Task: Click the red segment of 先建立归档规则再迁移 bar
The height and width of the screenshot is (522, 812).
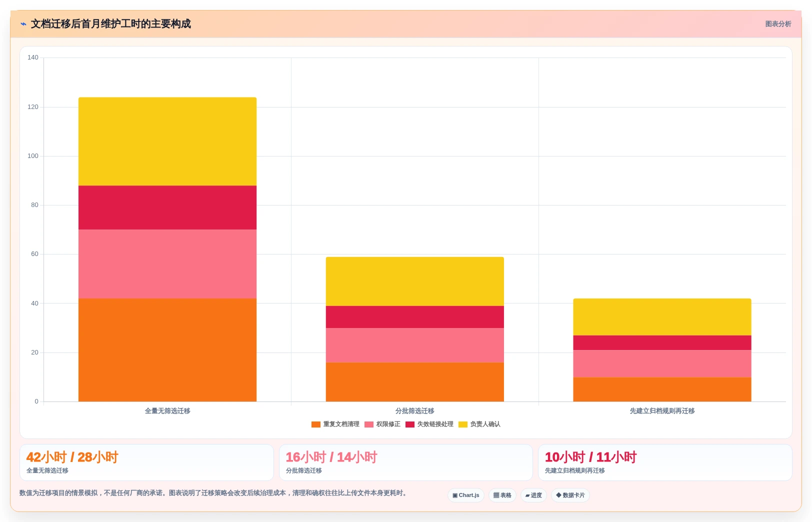Action: pyautogui.click(x=662, y=342)
